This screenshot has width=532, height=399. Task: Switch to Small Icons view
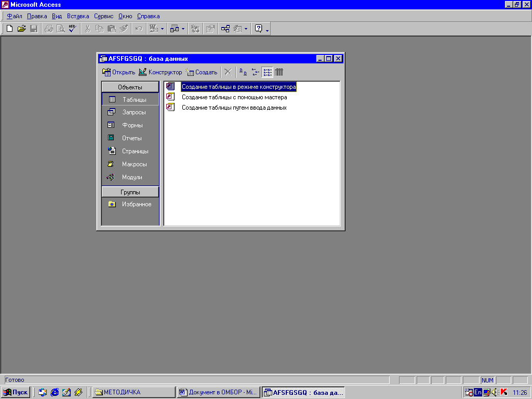click(x=255, y=72)
